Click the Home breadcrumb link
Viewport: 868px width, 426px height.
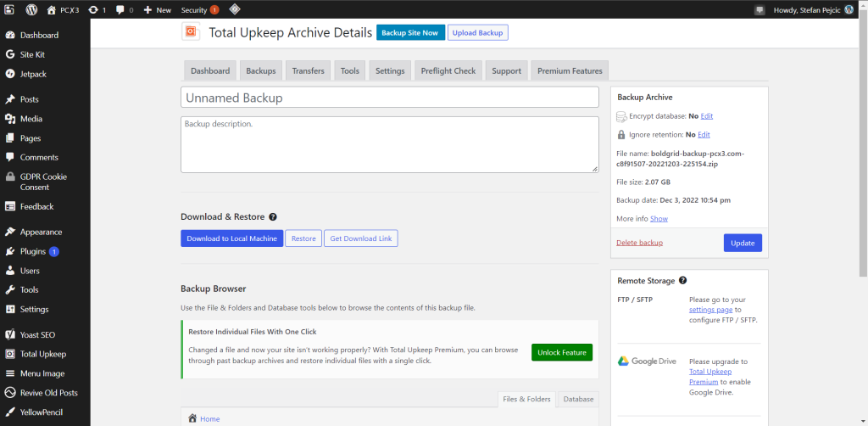tap(210, 419)
